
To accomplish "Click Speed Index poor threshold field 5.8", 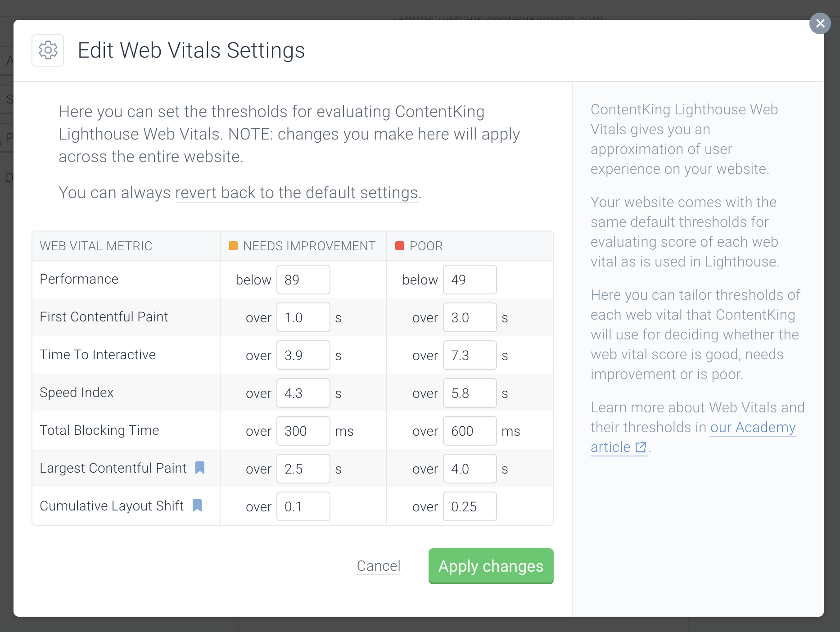I will tap(470, 393).
